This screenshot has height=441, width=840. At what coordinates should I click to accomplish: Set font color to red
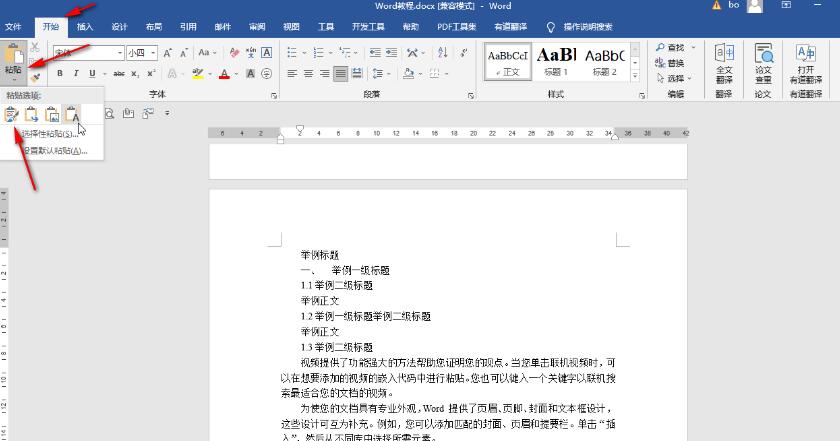224,73
